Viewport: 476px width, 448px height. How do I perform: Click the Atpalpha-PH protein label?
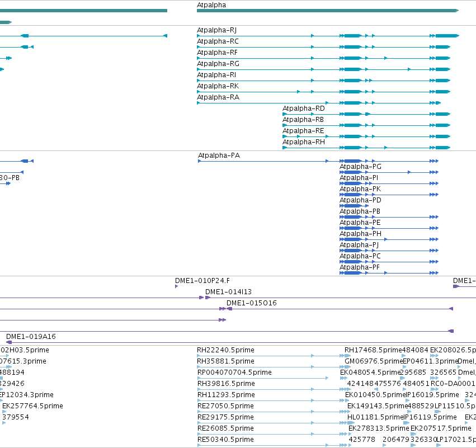[360, 234]
